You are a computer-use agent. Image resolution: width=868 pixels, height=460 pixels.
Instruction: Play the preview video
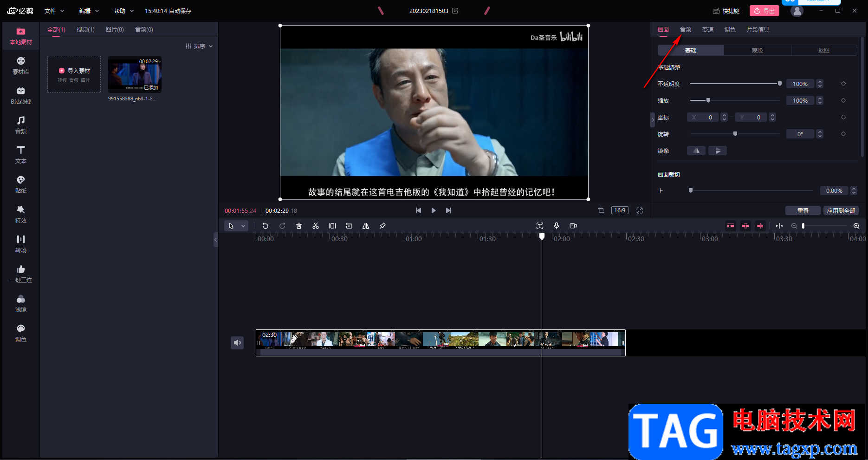(x=434, y=210)
